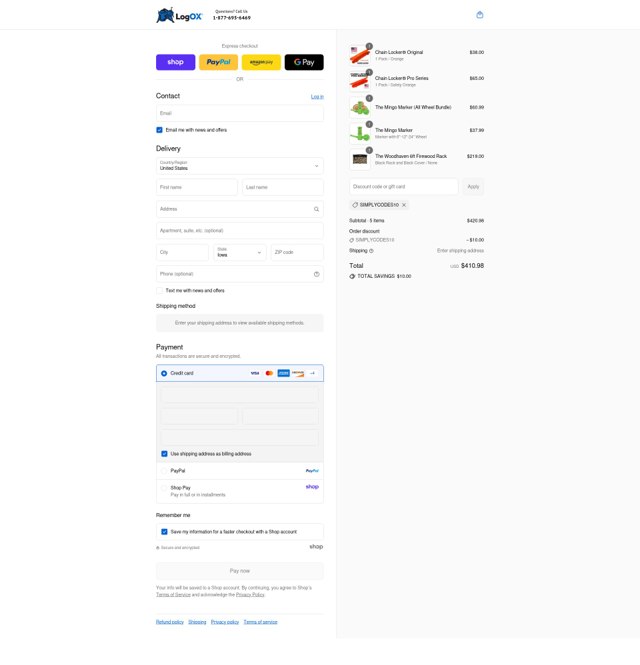
Task: Focus the ZIP code field
Action: pos(297,252)
